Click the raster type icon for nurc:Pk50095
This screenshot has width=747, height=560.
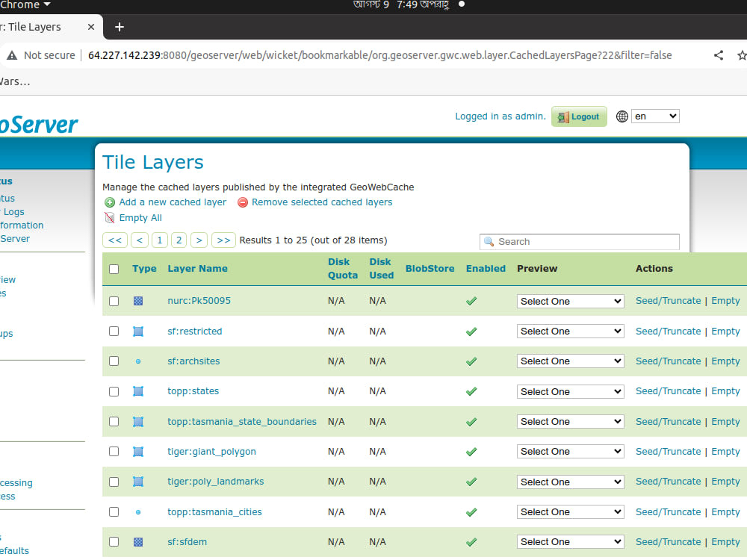pyautogui.click(x=138, y=301)
